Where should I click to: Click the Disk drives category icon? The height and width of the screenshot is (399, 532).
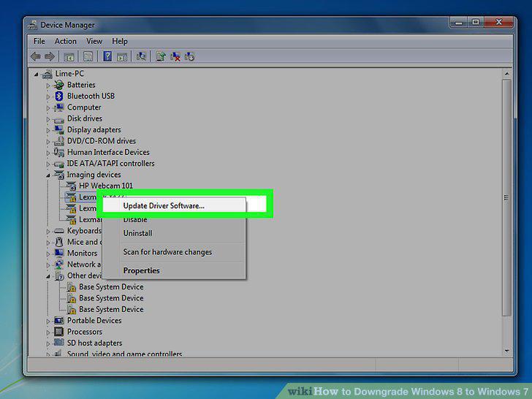[x=58, y=119]
